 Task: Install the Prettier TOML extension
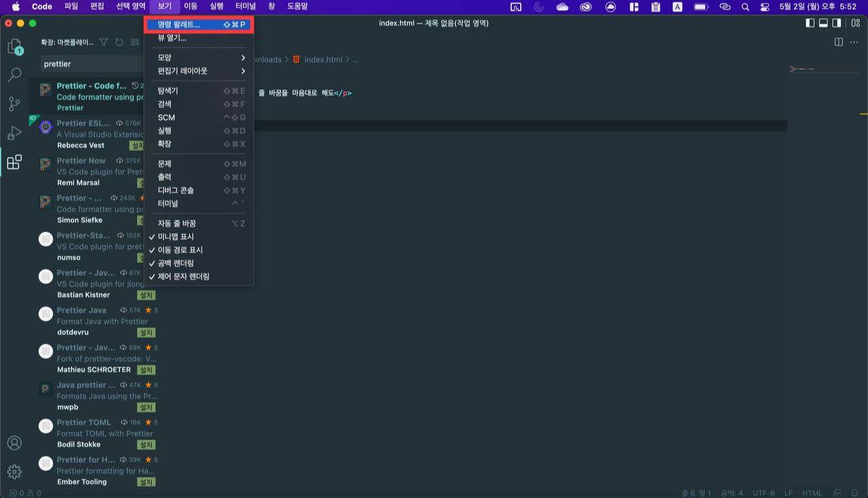pyautogui.click(x=146, y=444)
